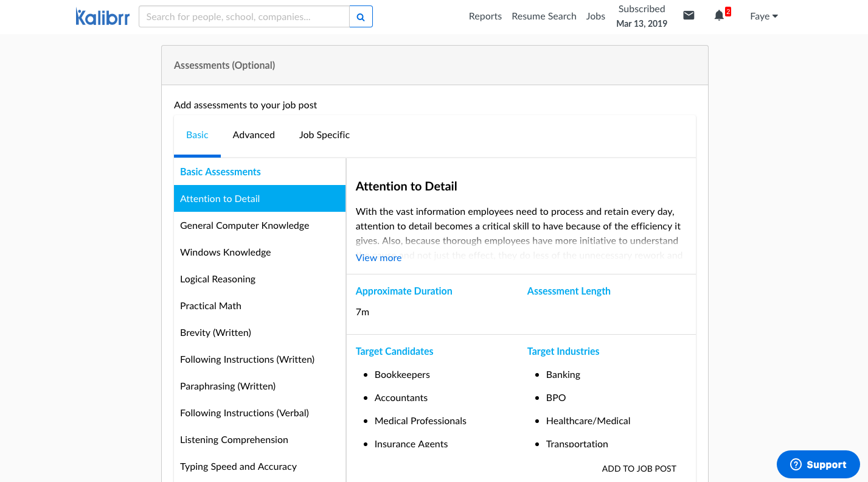
Task: Switch to the Job Specific tab
Action: click(324, 135)
